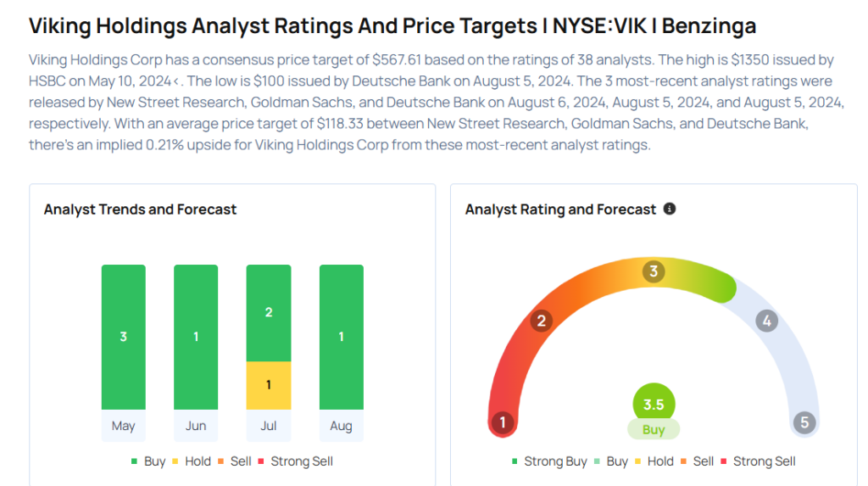The image size is (868, 486).
Task: Click the gauge marker numbered 2
Action: [x=540, y=321]
